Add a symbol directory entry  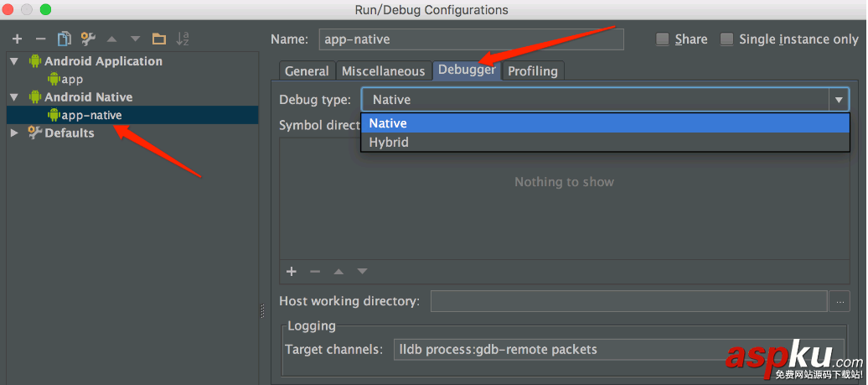292,271
